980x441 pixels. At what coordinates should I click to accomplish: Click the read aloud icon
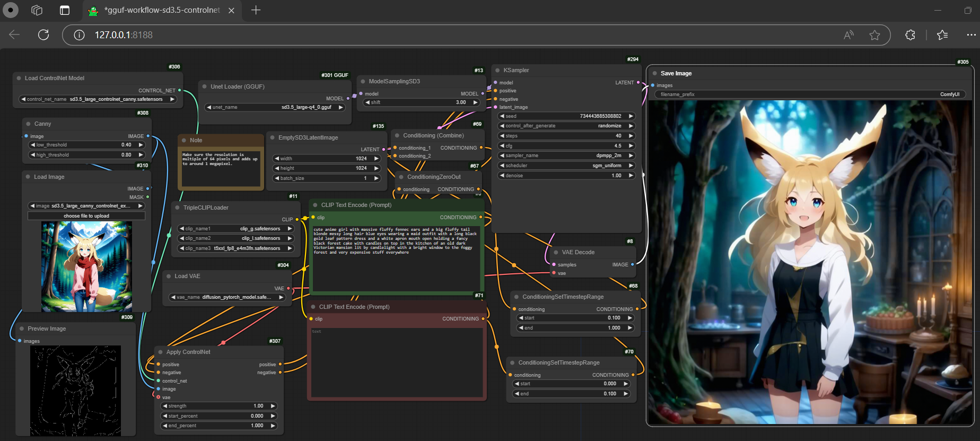(848, 35)
